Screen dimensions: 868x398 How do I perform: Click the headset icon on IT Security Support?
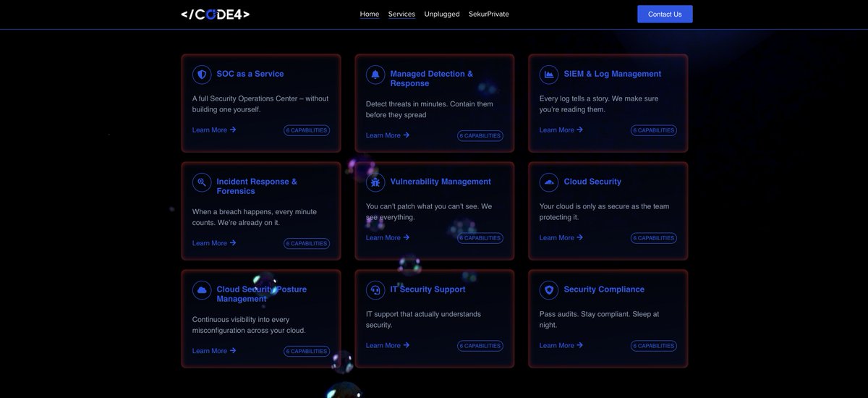375,290
